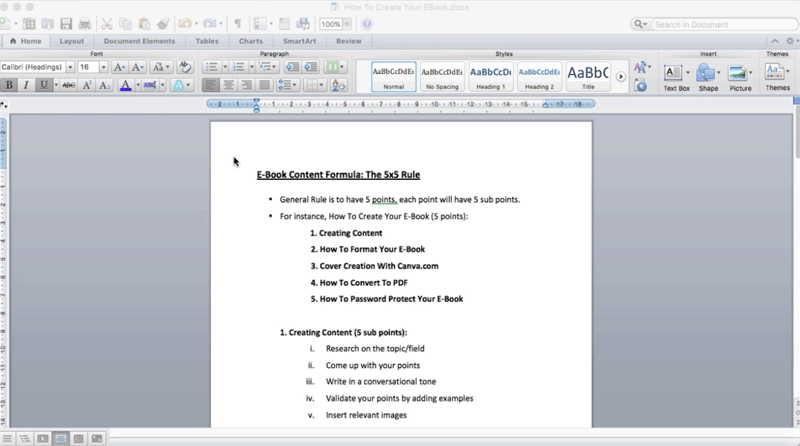Click the Clear Formatting icon

click(x=185, y=67)
